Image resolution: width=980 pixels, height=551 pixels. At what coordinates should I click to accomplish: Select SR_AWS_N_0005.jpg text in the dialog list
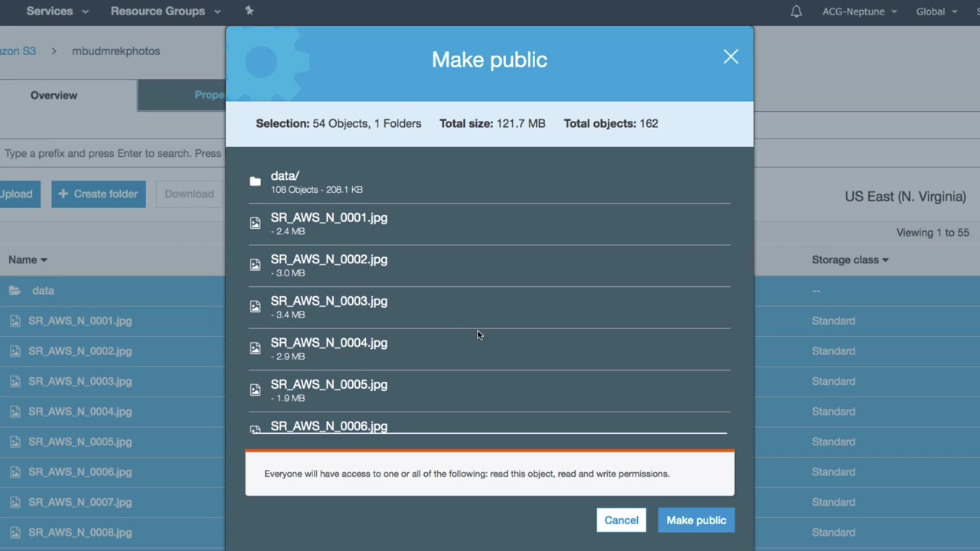329,385
